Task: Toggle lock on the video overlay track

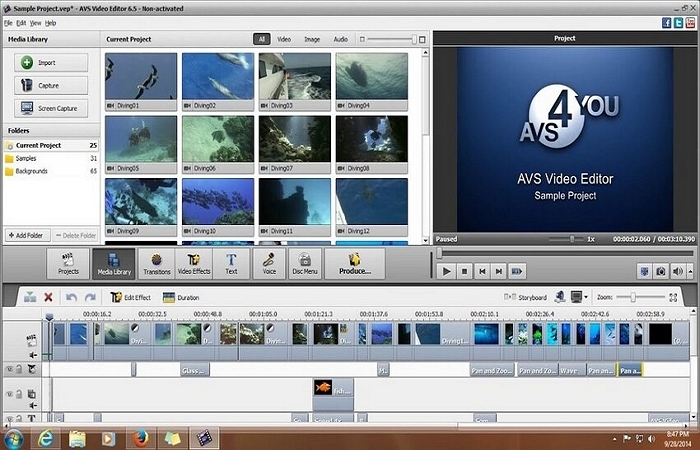Action: click(x=19, y=394)
